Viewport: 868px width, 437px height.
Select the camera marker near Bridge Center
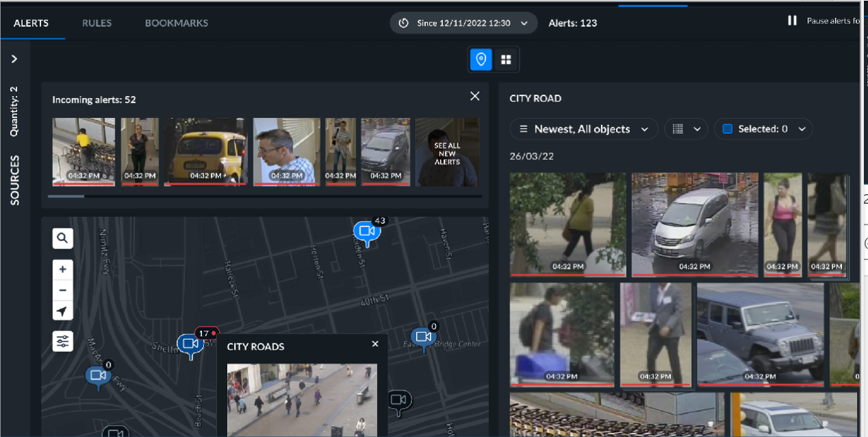pos(423,337)
